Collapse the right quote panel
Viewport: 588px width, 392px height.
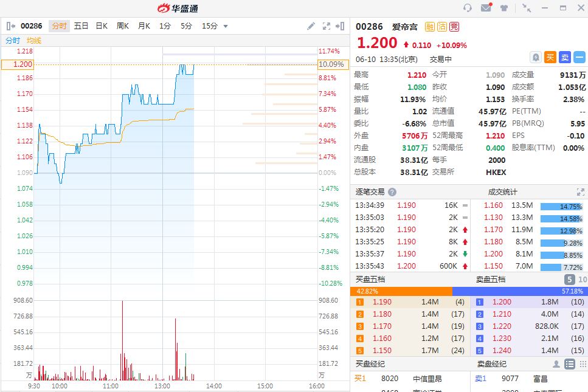click(x=341, y=26)
